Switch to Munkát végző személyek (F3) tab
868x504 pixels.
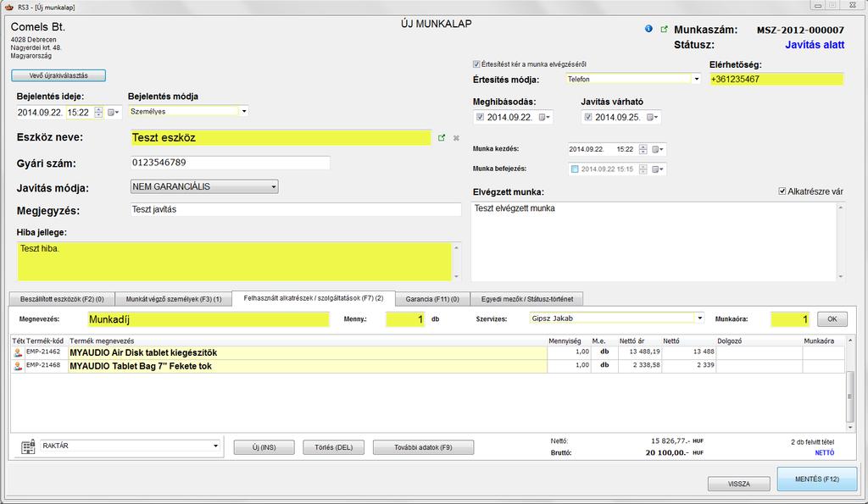tap(173, 299)
